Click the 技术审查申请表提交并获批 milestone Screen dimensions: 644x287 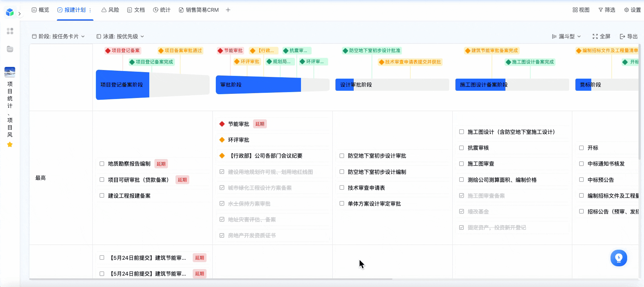tap(410, 62)
